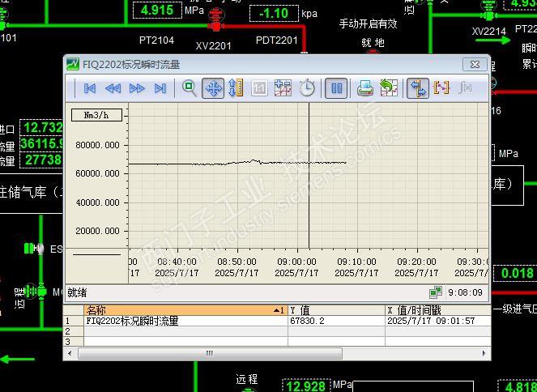537x392 pixels.
Task: Click the 80000.000 value axis label
Action: (x=98, y=145)
